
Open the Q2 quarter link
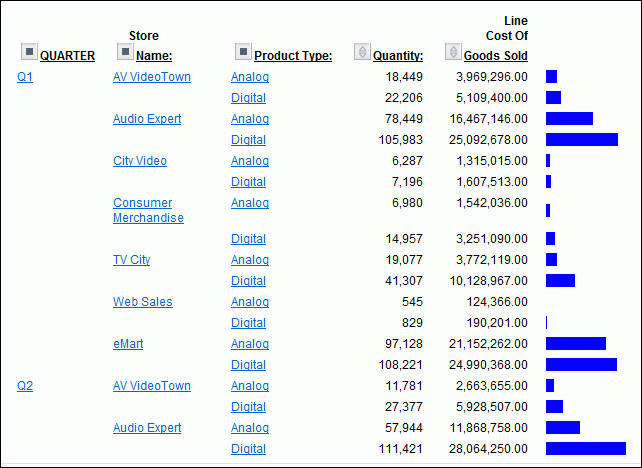pos(25,386)
